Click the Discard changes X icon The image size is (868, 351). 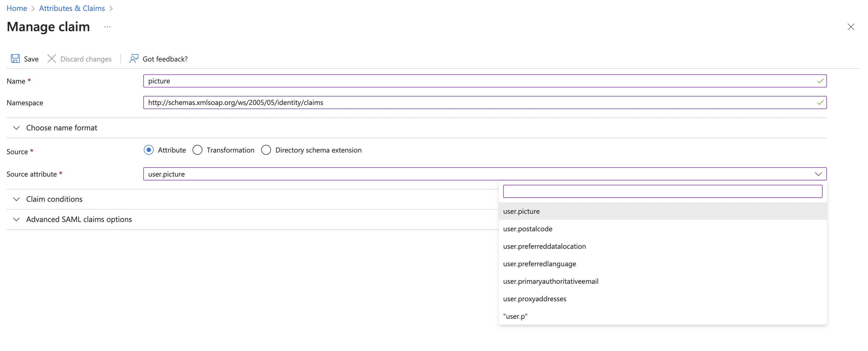click(52, 58)
